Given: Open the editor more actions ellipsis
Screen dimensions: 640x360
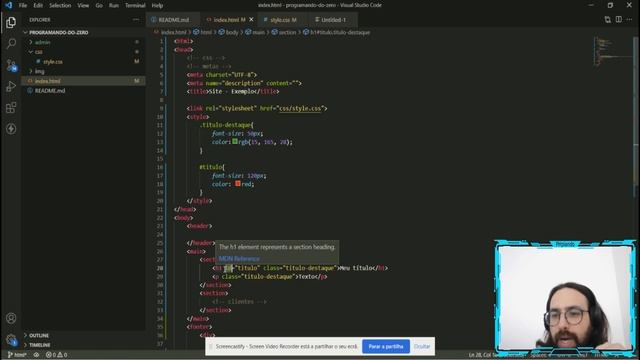Looking at the screenshot, I should [x=629, y=20].
